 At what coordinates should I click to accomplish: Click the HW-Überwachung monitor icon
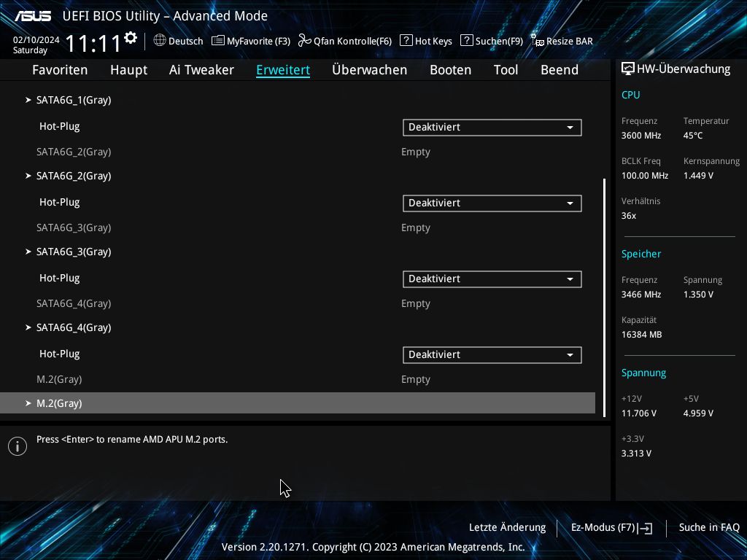[x=628, y=69]
